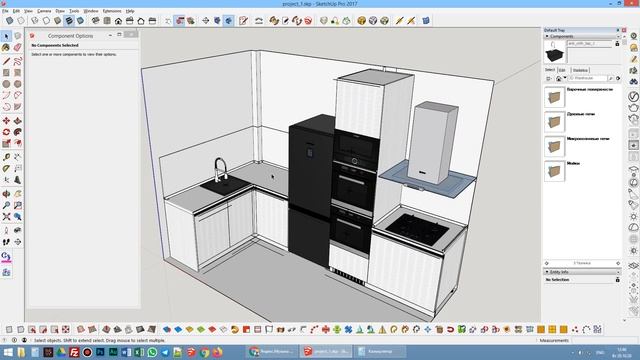The width and height of the screenshot is (640, 360).
Task: Open first folder thumbnail in Components list
Action: coord(554,97)
